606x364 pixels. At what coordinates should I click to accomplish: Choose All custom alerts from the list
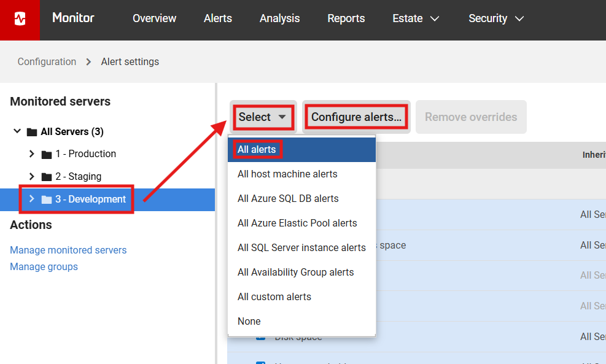tap(274, 296)
